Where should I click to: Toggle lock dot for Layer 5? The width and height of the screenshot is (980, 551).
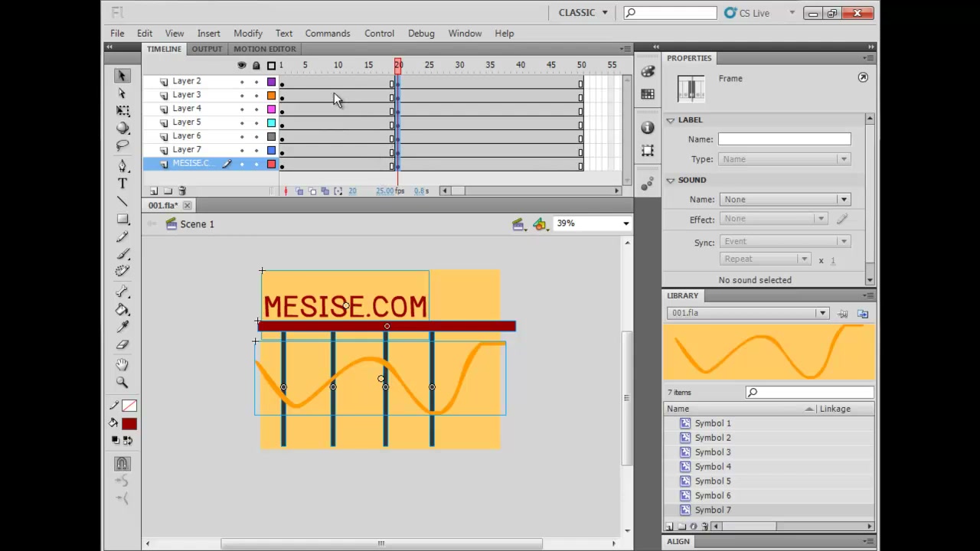pyautogui.click(x=256, y=123)
